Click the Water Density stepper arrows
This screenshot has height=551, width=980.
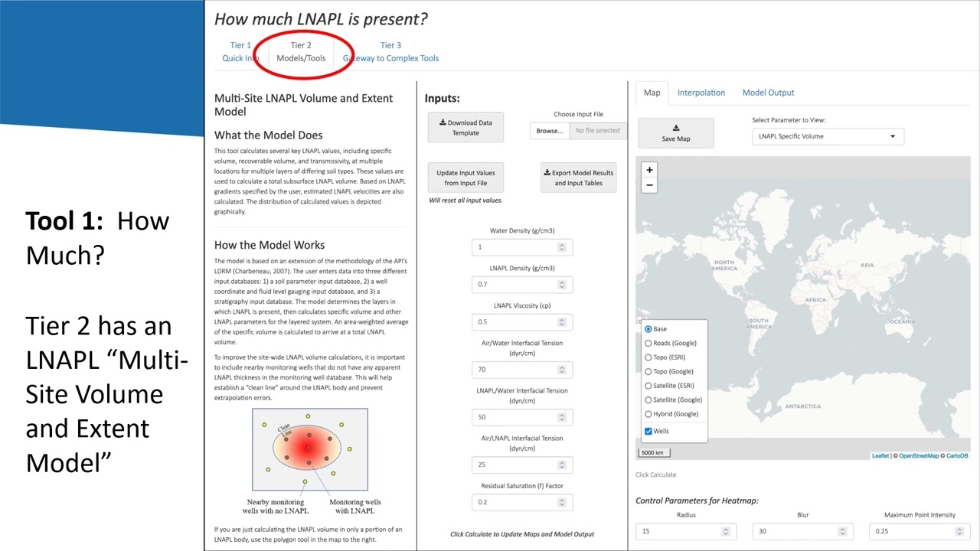(x=562, y=247)
